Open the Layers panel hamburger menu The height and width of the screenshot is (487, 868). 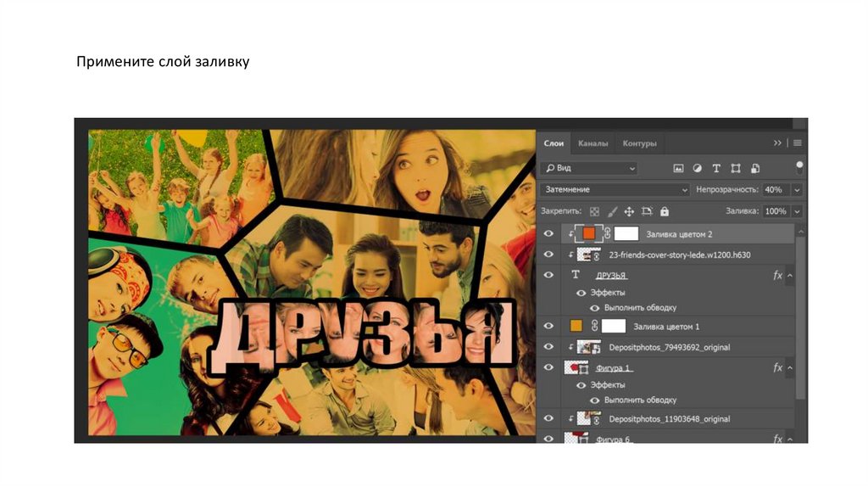click(798, 143)
